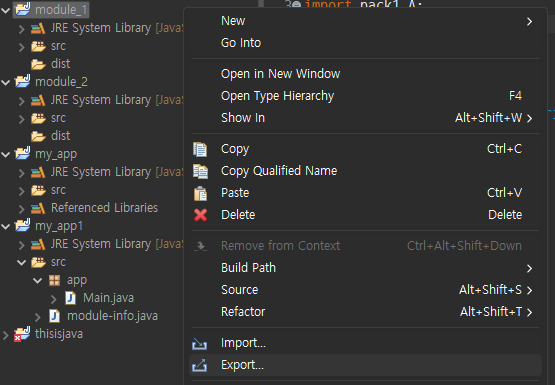Click the dist folder icon under module_2

[38, 136]
